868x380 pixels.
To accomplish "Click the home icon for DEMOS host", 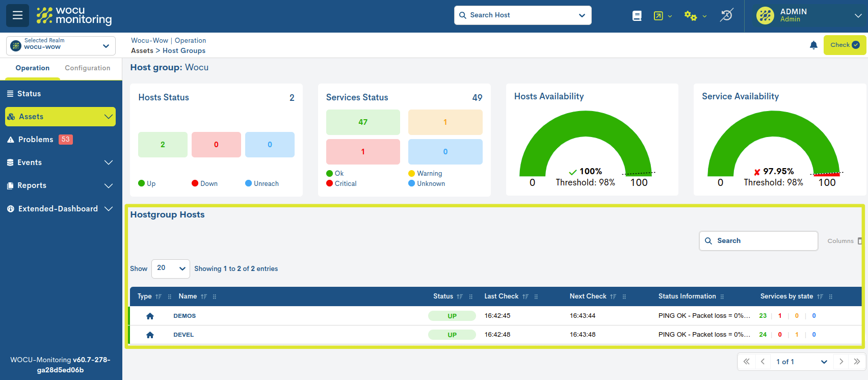I will pyautogui.click(x=150, y=316).
